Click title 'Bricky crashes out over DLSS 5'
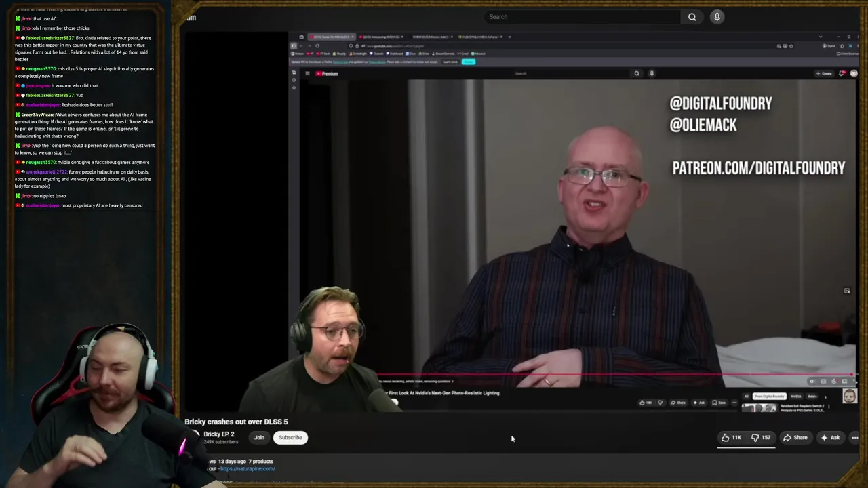Screen dimensions: 868x488 pyautogui.click(x=236, y=422)
